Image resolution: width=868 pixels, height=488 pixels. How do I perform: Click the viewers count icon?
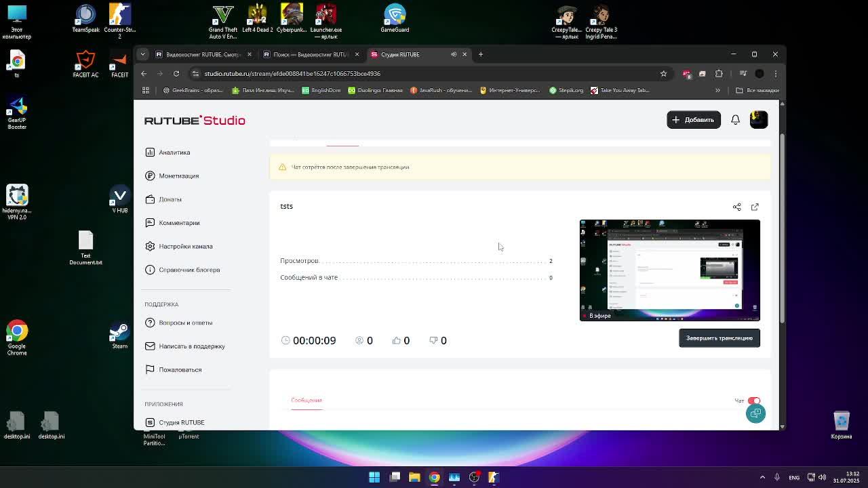(x=359, y=340)
